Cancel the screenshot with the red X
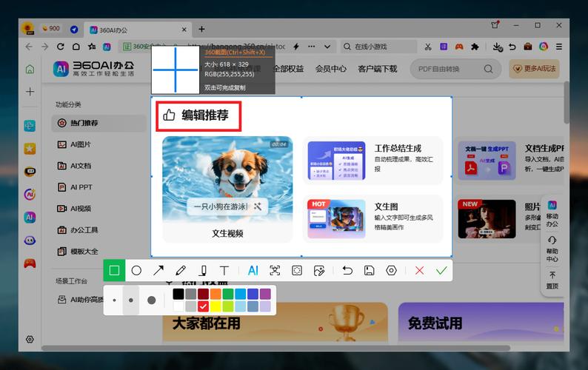The image size is (588, 370). (x=420, y=271)
